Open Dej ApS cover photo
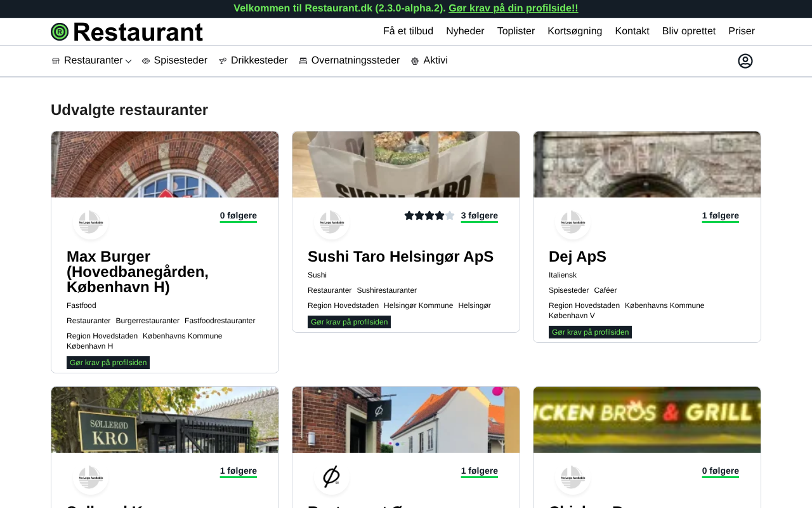The width and height of the screenshot is (812, 508). click(647, 164)
